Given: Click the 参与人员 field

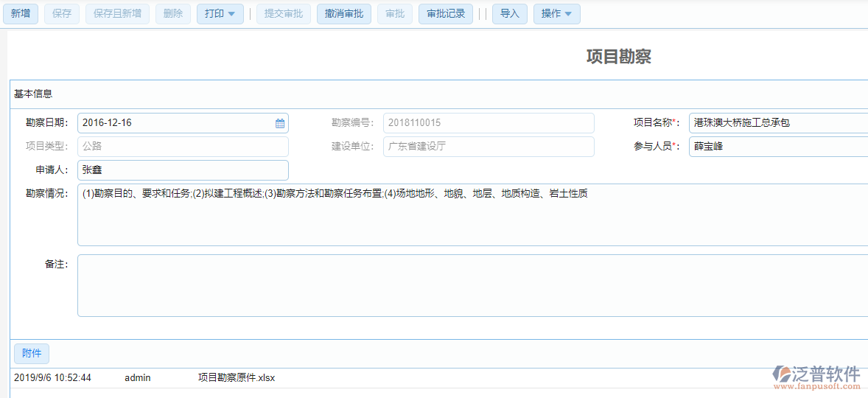Looking at the screenshot, I should pos(777,147).
